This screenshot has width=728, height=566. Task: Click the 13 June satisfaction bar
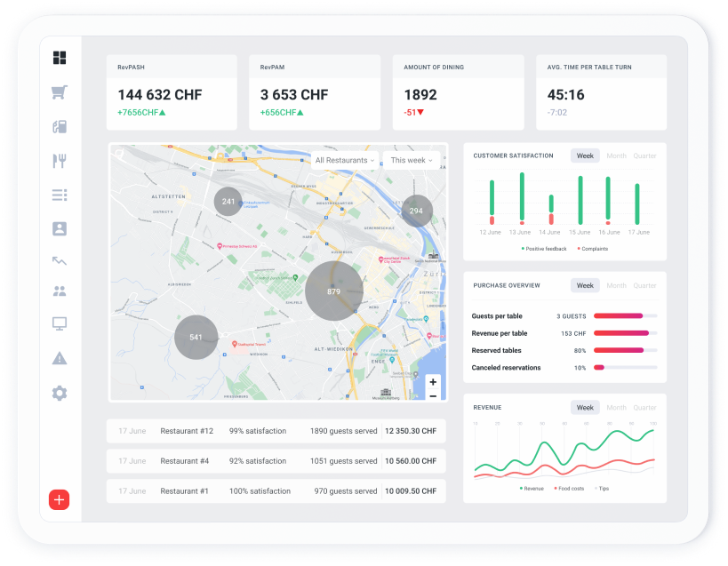pyautogui.click(x=522, y=198)
